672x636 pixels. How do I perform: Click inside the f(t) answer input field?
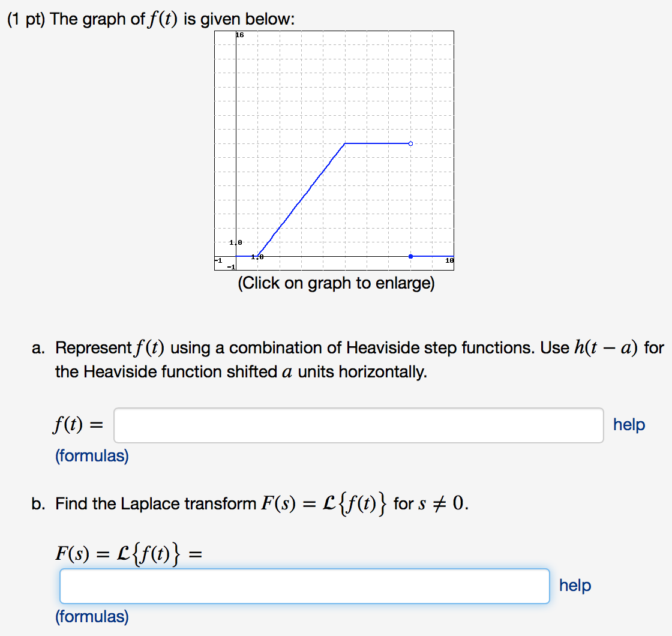pyautogui.click(x=357, y=425)
